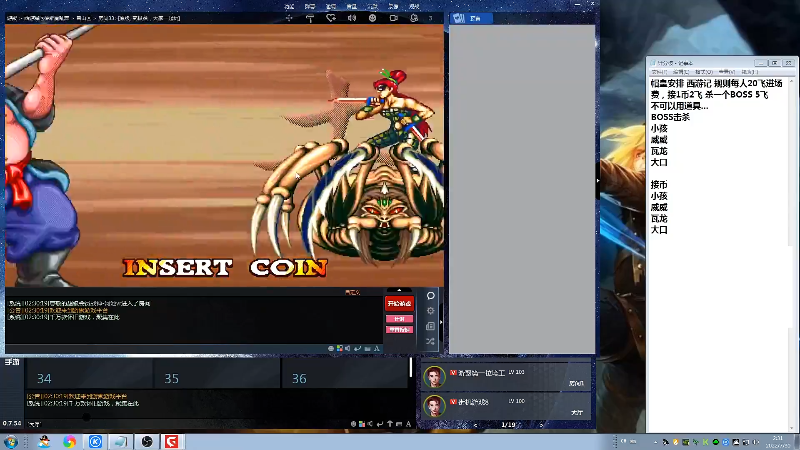Click the heart favorite icon in game toolbar
This screenshot has width=800, height=450.
pyautogui.click(x=331, y=18)
